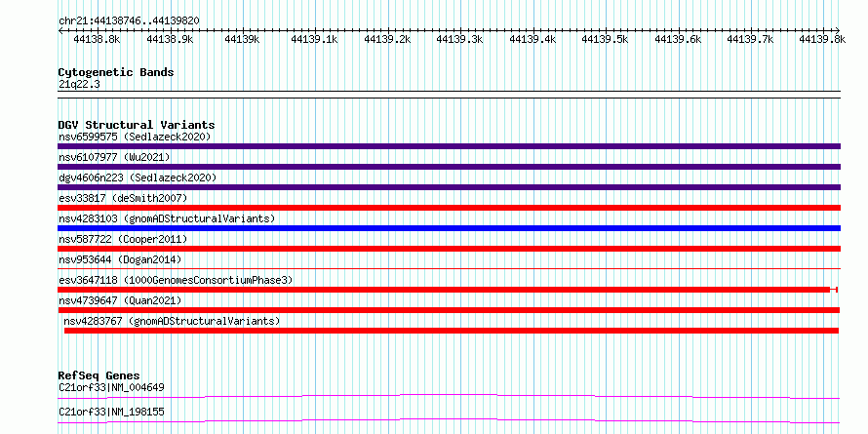The width and height of the screenshot is (868, 434).
Task: Open nsv4283103 (gnomADStructuralVariants) label
Action: (x=167, y=218)
